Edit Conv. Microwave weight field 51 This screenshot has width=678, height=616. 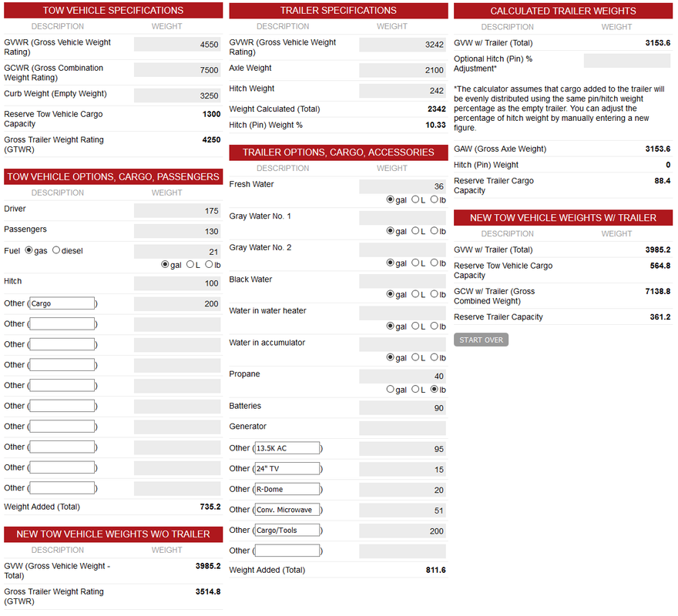(402, 511)
